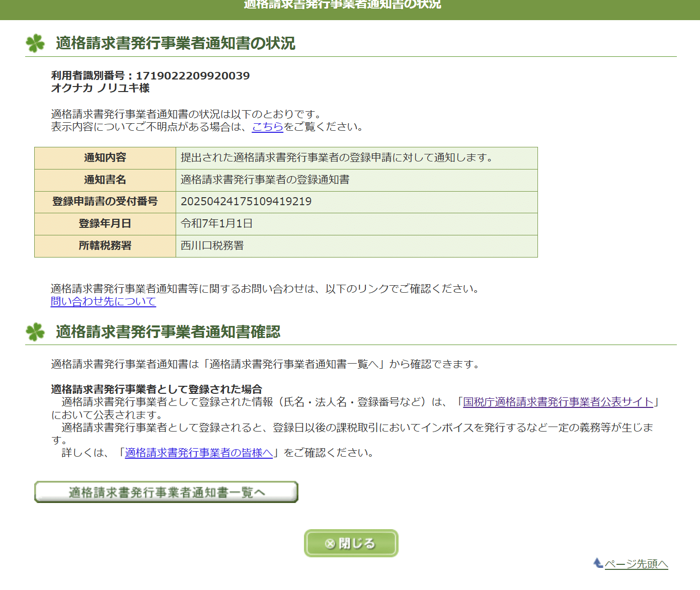Click the 通知内容 description cell text
Screen dimensions: 700x590
tap(336, 158)
